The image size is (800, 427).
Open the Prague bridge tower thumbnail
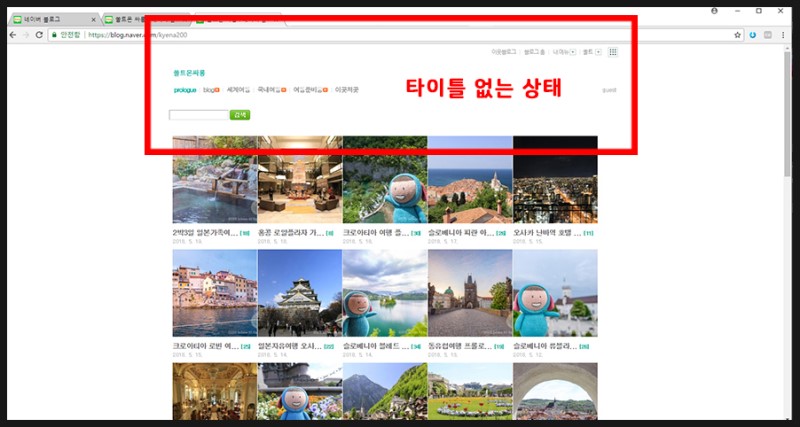(470, 293)
